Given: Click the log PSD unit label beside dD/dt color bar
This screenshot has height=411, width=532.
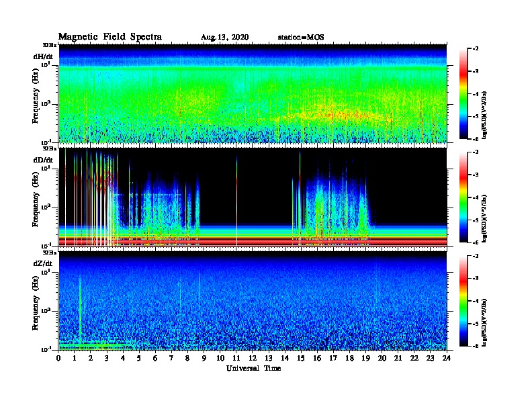Looking at the screenshot, I should click(x=484, y=218).
